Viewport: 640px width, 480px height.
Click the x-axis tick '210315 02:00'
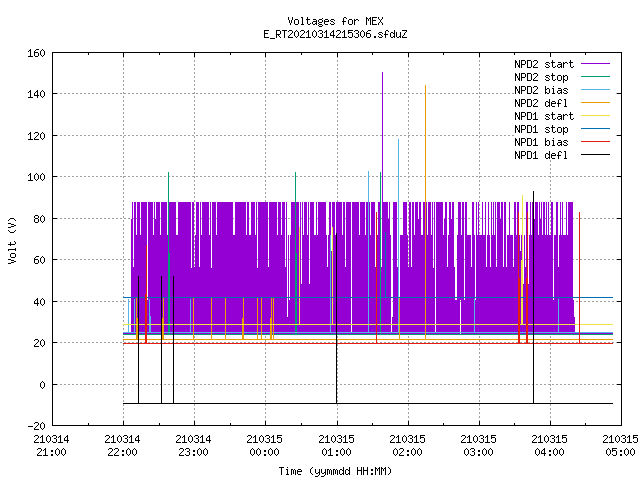click(x=407, y=446)
